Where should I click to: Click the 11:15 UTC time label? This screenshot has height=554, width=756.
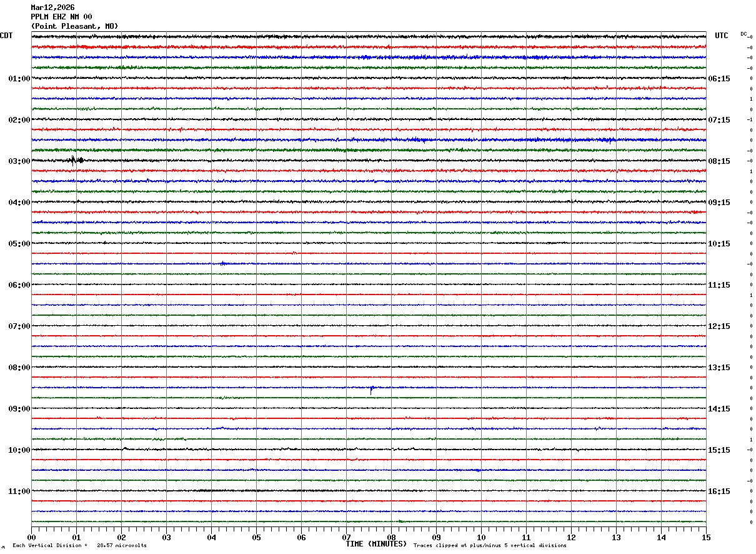click(719, 285)
